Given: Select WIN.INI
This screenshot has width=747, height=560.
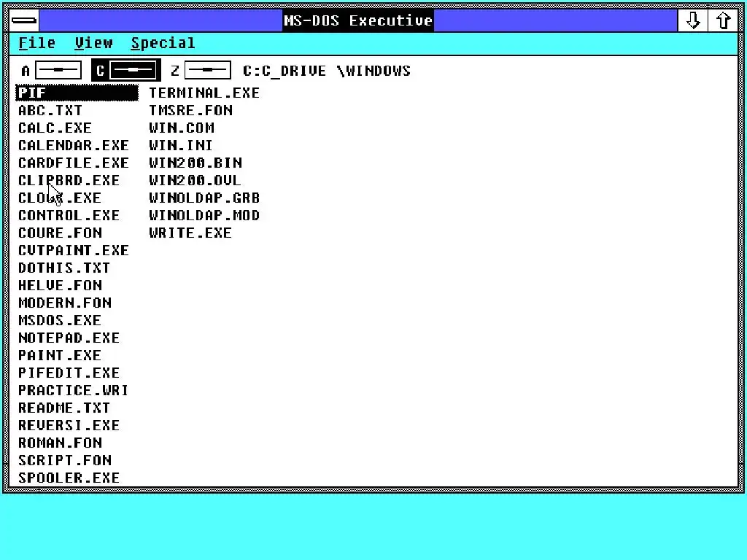Looking at the screenshot, I should pyautogui.click(x=181, y=145).
